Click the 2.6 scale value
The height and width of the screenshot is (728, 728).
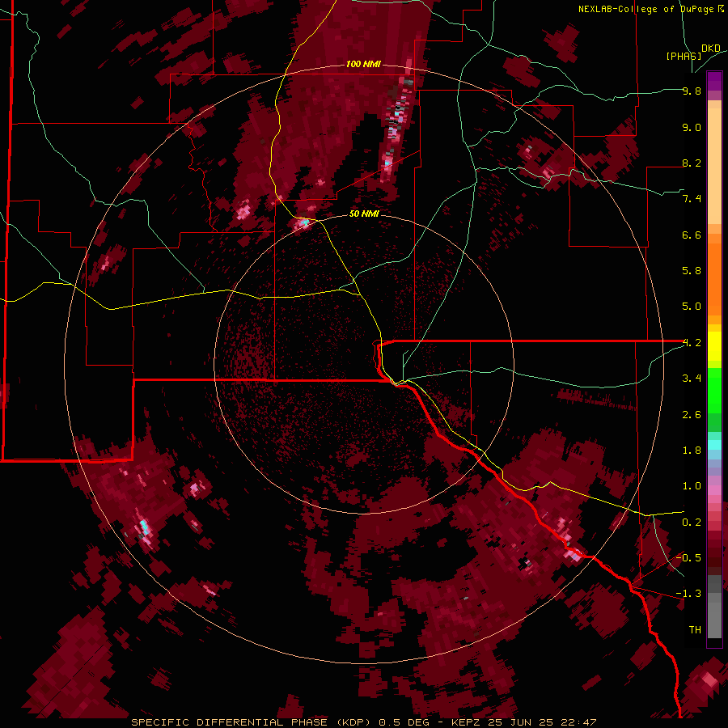[692, 415]
